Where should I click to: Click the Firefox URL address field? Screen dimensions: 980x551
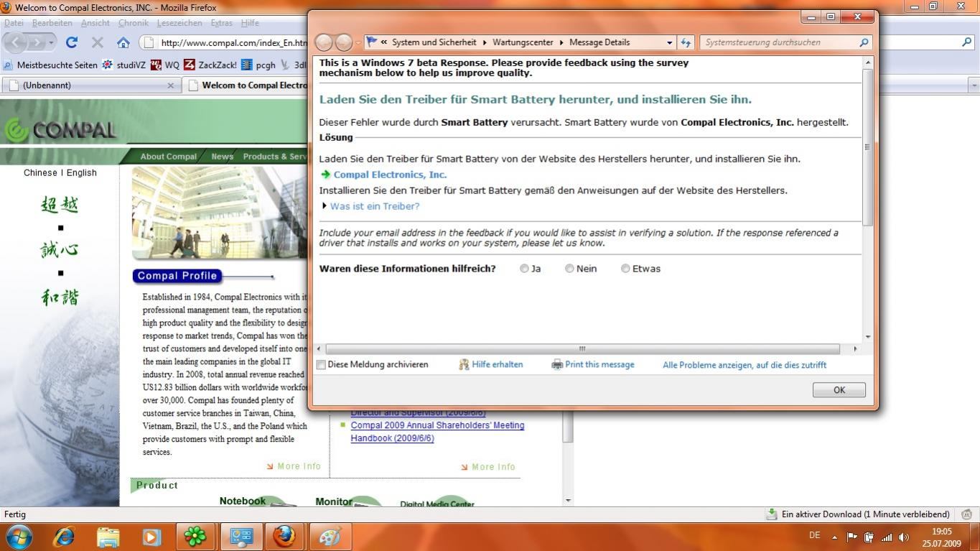pos(233,42)
